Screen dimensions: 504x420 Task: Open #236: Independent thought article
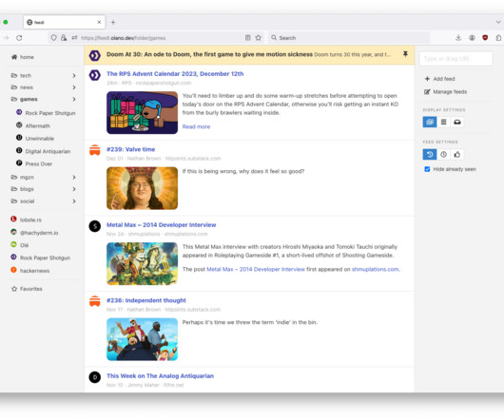pos(145,300)
